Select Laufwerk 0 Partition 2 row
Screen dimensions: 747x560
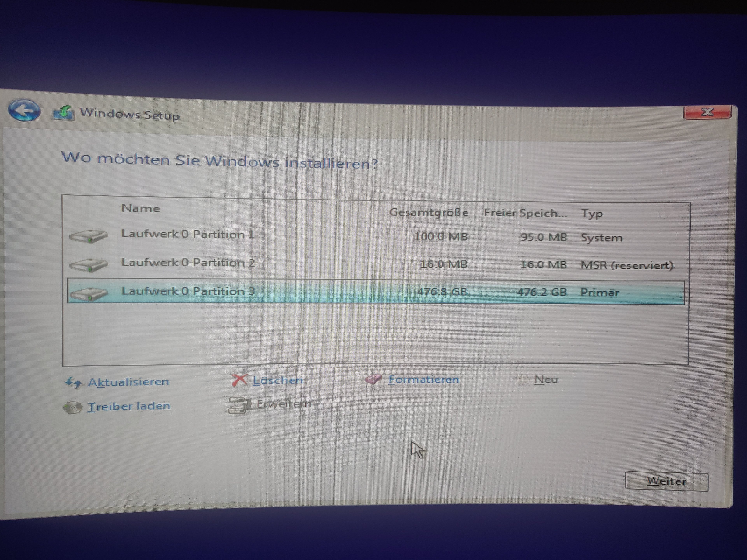coord(188,263)
